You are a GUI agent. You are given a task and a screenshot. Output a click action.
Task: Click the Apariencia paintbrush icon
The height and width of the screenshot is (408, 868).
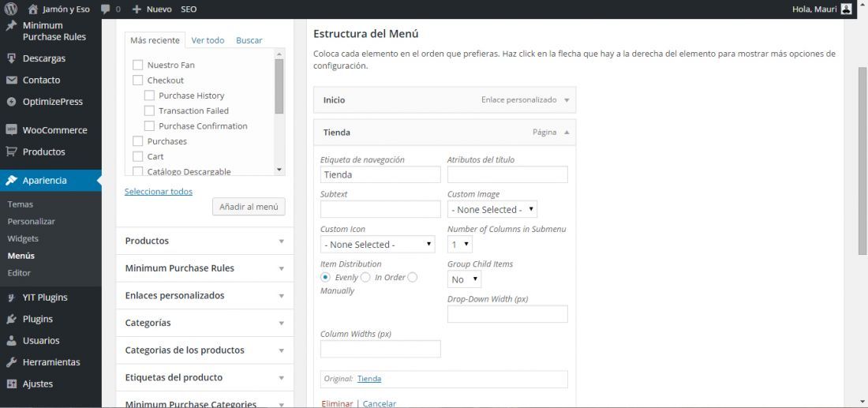(x=11, y=181)
